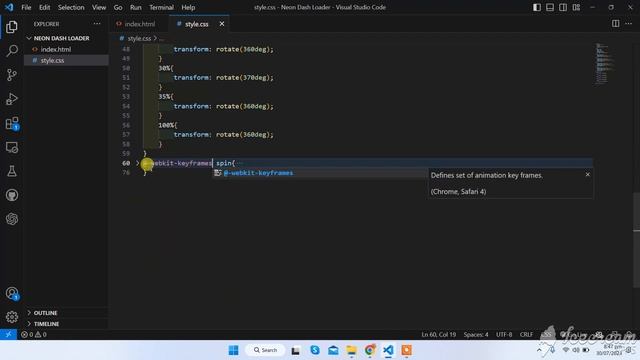Close the style.css tab
This screenshot has width=640, height=360.
[x=222, y=24]
